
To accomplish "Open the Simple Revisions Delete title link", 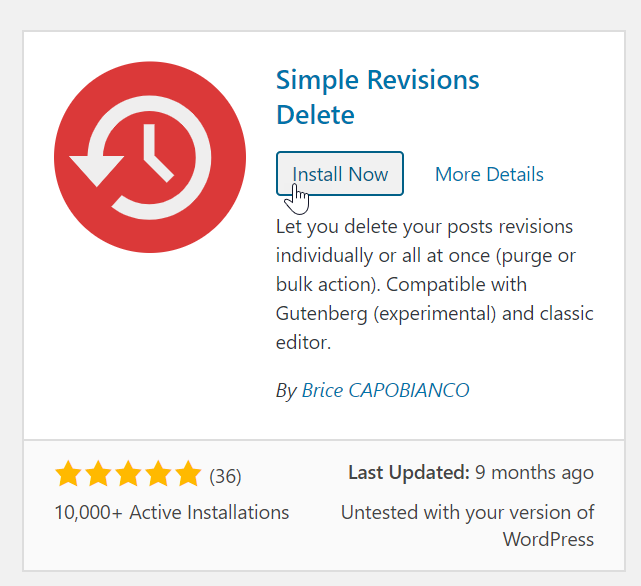I will tap(377, 97).
